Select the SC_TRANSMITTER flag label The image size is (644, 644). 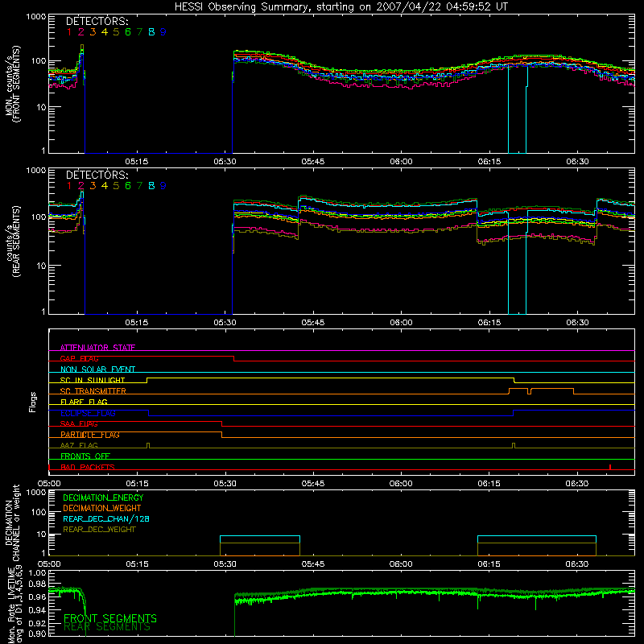click(93, 391)
